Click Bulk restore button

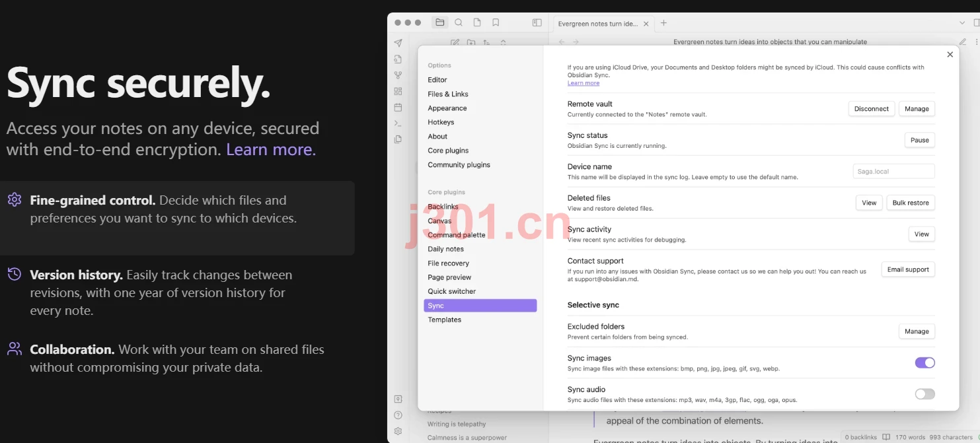pyautogui.click(x=911, y=203)
